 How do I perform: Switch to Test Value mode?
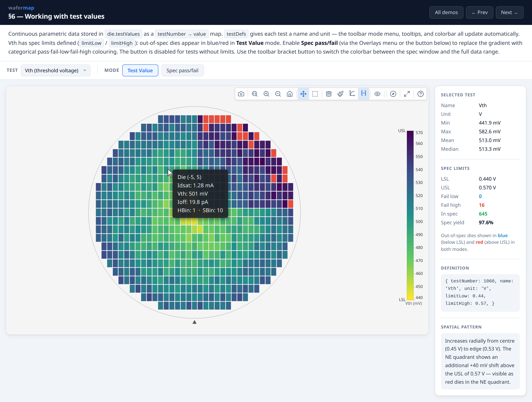pyautogui.click(x=140, y=70)
